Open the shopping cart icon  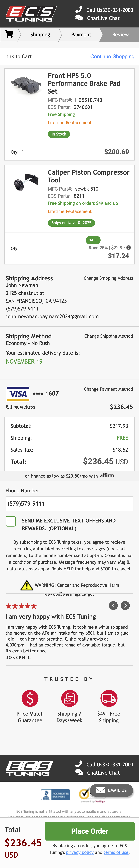point(9,34)
